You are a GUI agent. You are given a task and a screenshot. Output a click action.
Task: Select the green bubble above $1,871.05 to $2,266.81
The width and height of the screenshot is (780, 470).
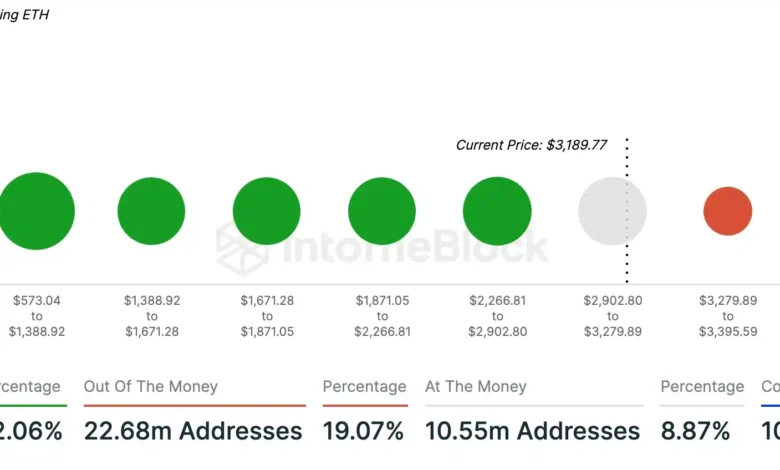tap(382, 211)
